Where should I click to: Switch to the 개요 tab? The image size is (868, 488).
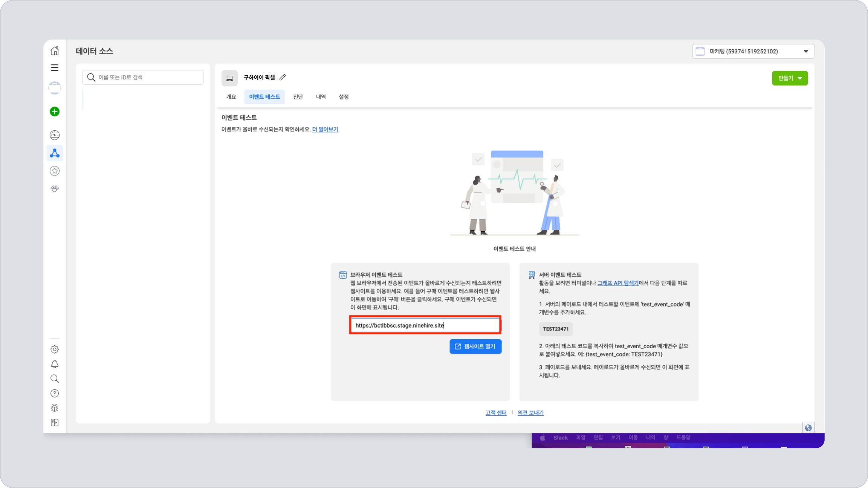(231, 97)
